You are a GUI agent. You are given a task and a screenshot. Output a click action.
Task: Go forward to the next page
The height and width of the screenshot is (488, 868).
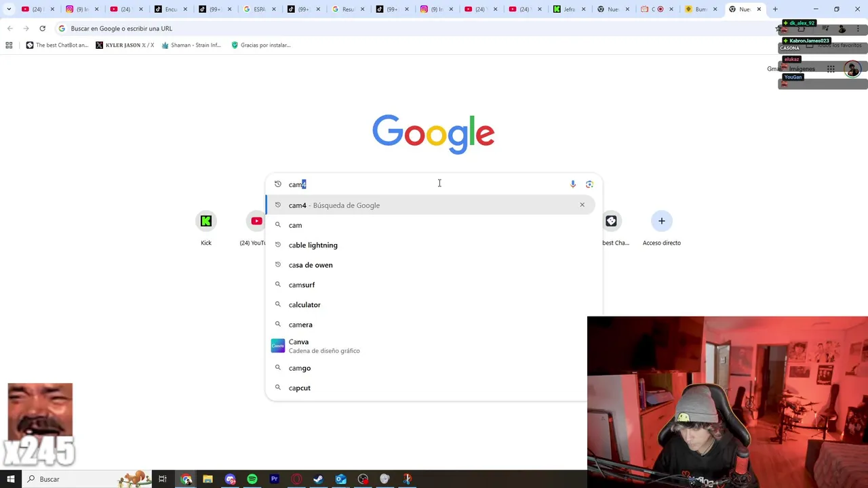26,28
